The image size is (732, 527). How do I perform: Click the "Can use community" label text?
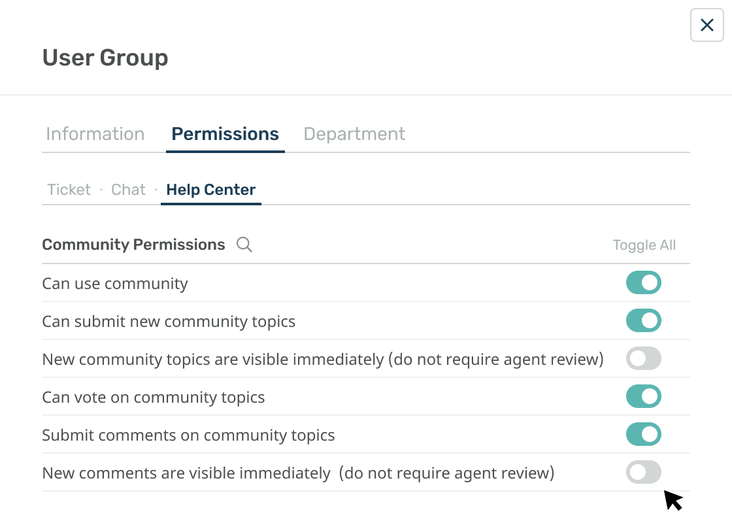115,284
